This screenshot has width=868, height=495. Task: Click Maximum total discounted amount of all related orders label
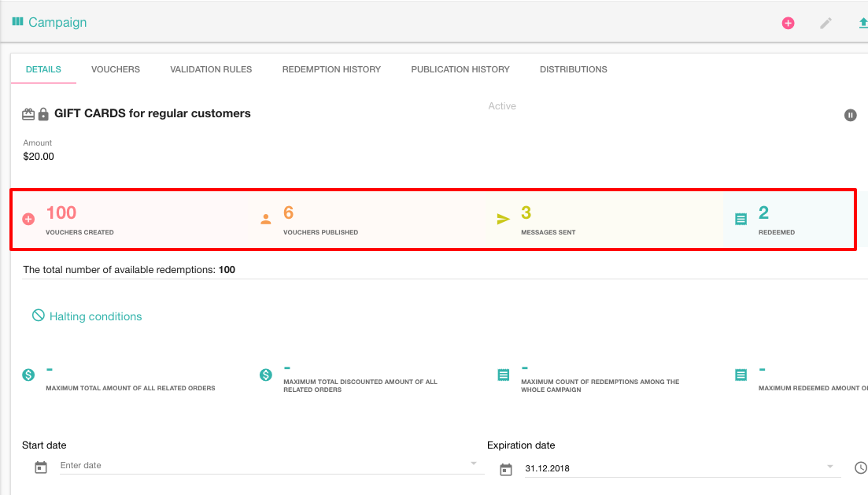click(360, 386)
